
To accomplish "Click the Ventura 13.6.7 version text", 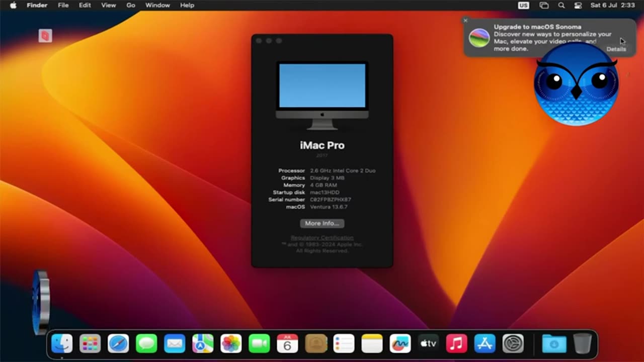I will pos(329,207).
